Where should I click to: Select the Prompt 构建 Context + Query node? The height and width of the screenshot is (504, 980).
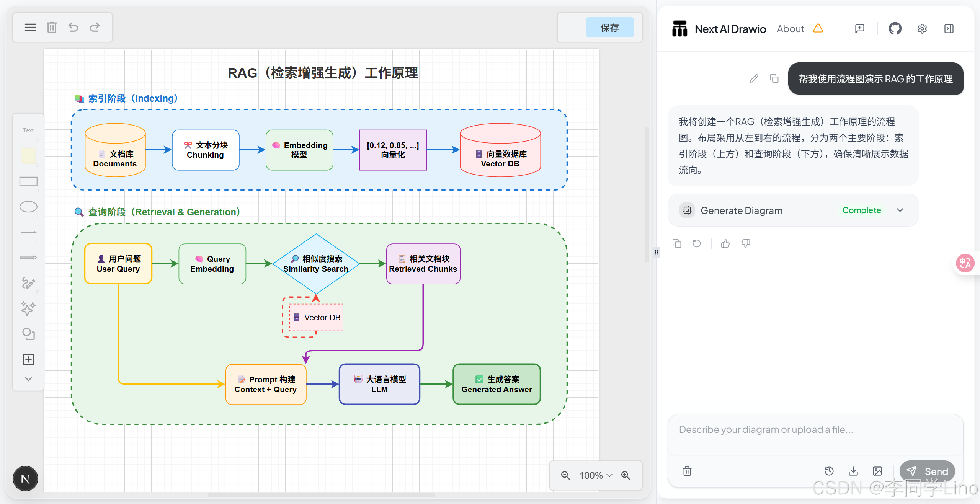click(x=266, y=384)
